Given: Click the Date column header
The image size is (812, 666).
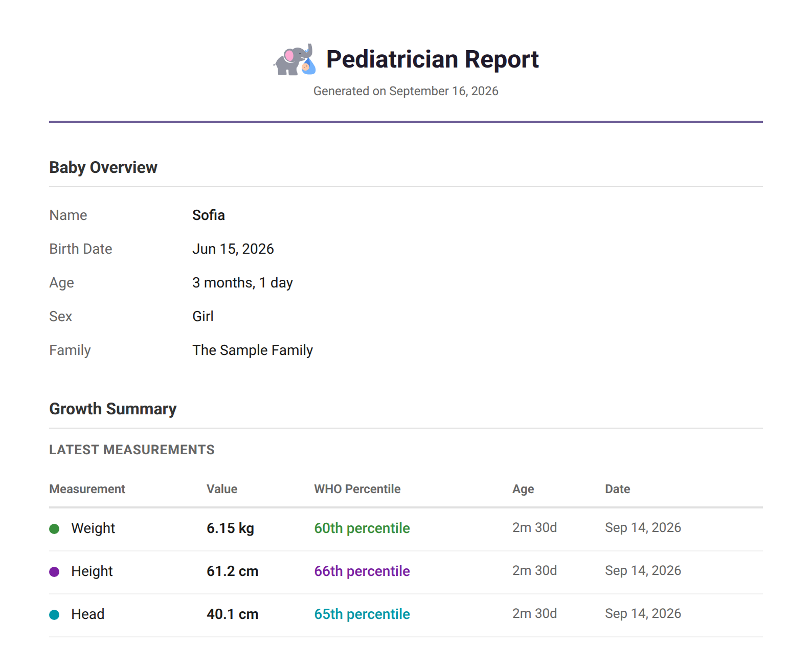Looking at the screenshot, I should coord(617,489).
